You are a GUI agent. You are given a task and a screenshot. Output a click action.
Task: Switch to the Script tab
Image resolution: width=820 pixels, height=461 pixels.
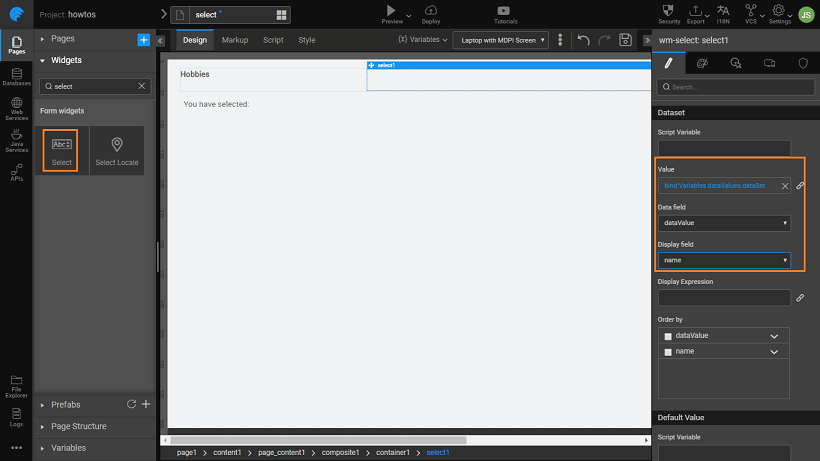click(273, 40)
